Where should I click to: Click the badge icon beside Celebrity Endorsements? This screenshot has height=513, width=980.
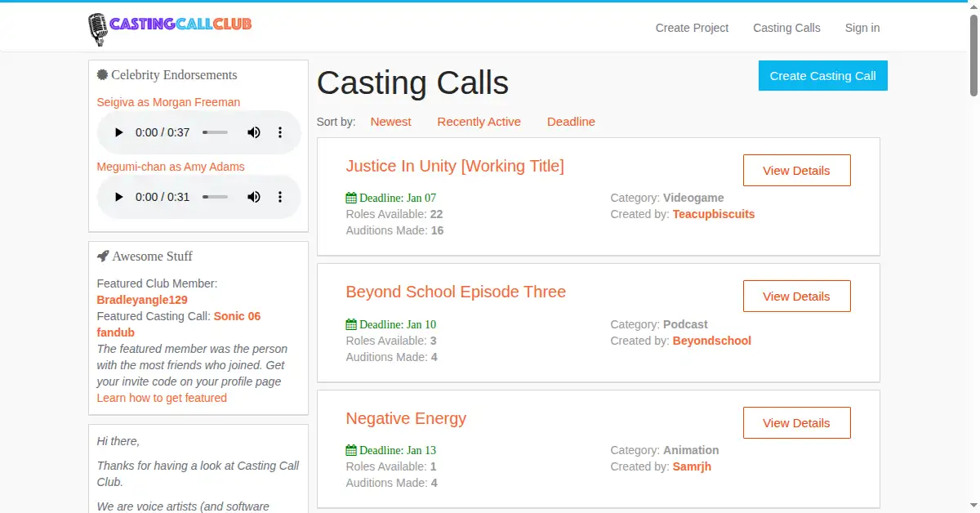(102, 74)
